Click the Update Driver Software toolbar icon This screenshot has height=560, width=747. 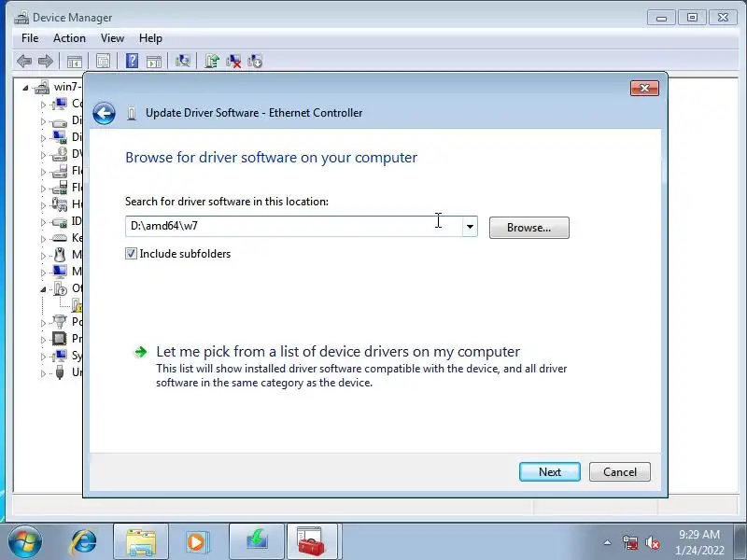pos(212,61)
